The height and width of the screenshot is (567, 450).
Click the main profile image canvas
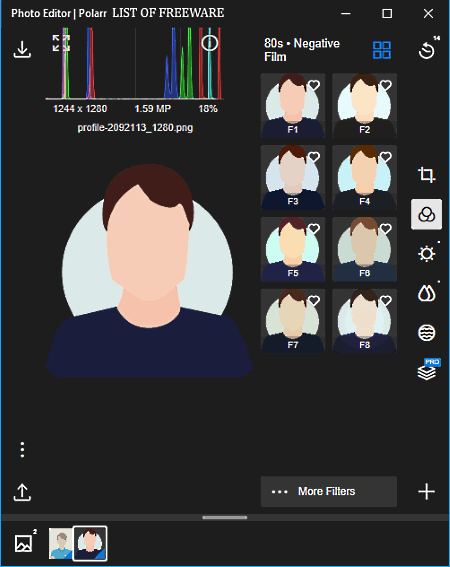[x=149, y=271]
